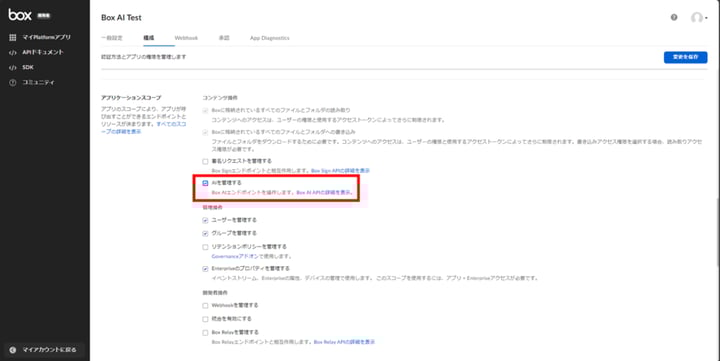Viewport: 720px width, 361px height.
Task: Open the すべてのスコープの詳細を表示 link
Action: point(144,128)
